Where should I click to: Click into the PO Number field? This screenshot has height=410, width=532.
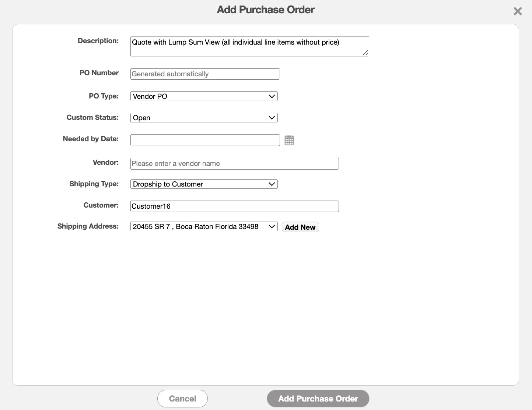(205, 74)
